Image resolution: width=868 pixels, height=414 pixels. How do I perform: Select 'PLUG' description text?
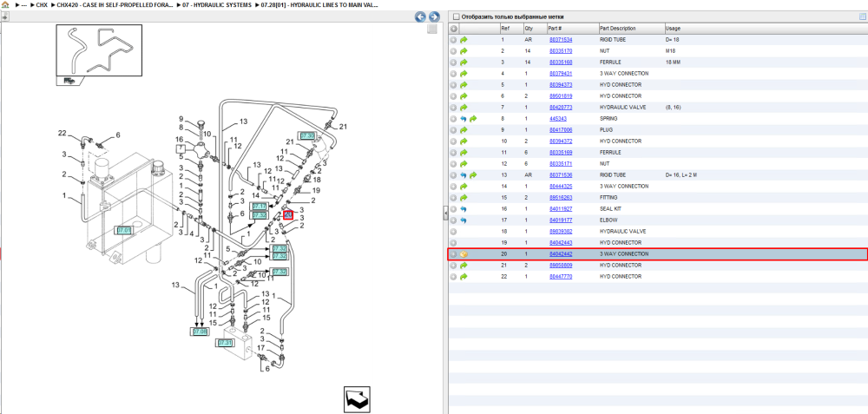click(x=607, y=130)
